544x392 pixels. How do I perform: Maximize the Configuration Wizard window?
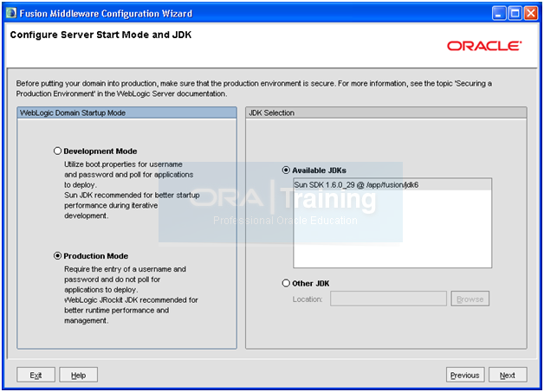[x=515, y=14]
